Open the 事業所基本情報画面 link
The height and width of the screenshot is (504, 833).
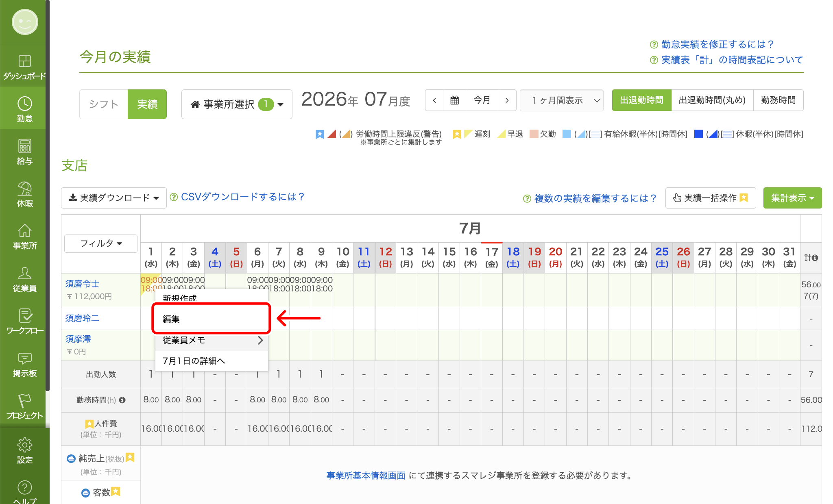pos(366,476)
